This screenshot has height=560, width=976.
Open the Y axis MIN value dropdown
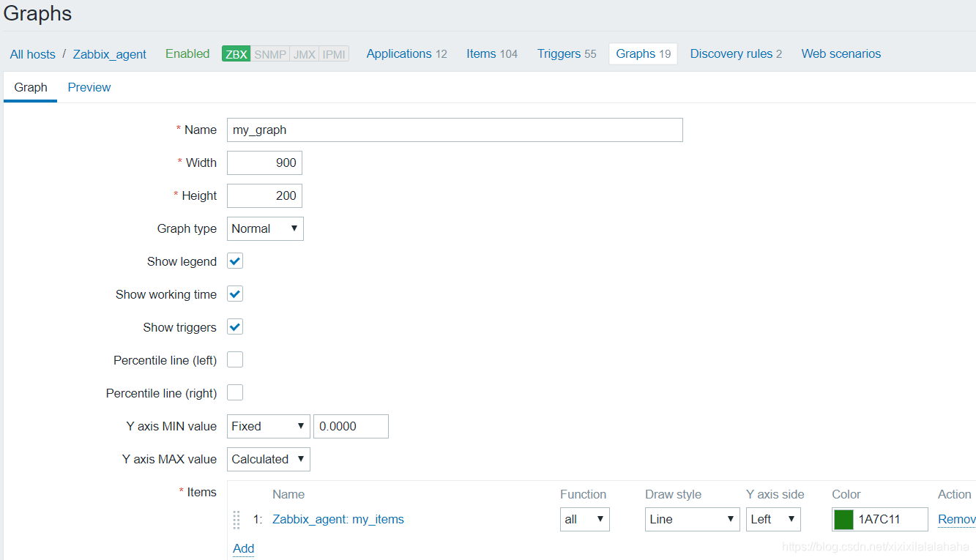click(269, 426)
